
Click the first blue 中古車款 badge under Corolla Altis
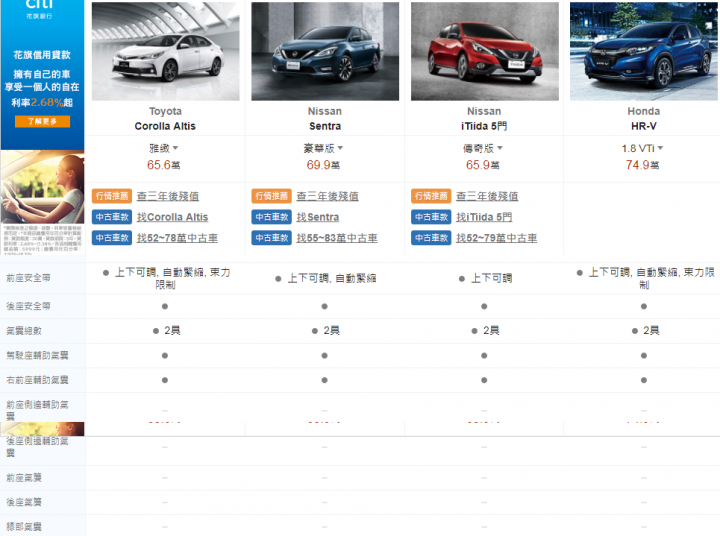click(112, 217)
